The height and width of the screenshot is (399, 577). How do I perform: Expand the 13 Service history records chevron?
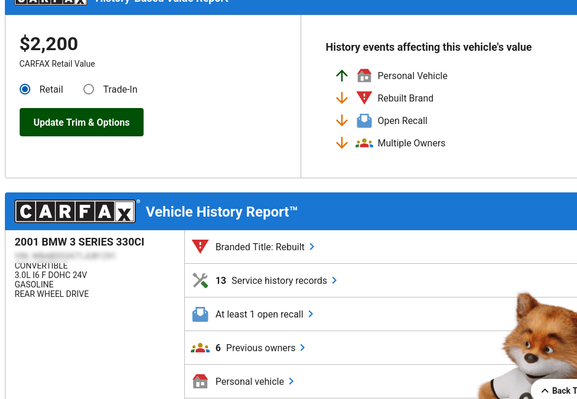click(334, 280)
